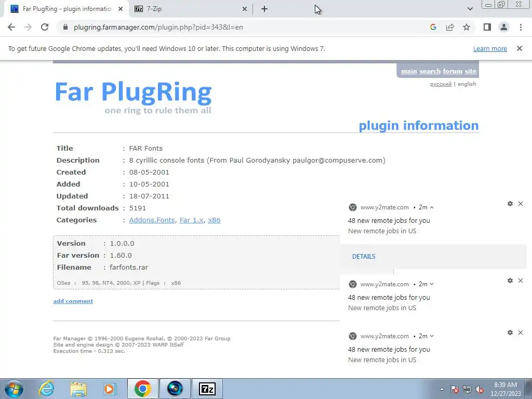Open the Chrome three-dot menu
Screen dimensions: 532x399
(x=521, y=27)
